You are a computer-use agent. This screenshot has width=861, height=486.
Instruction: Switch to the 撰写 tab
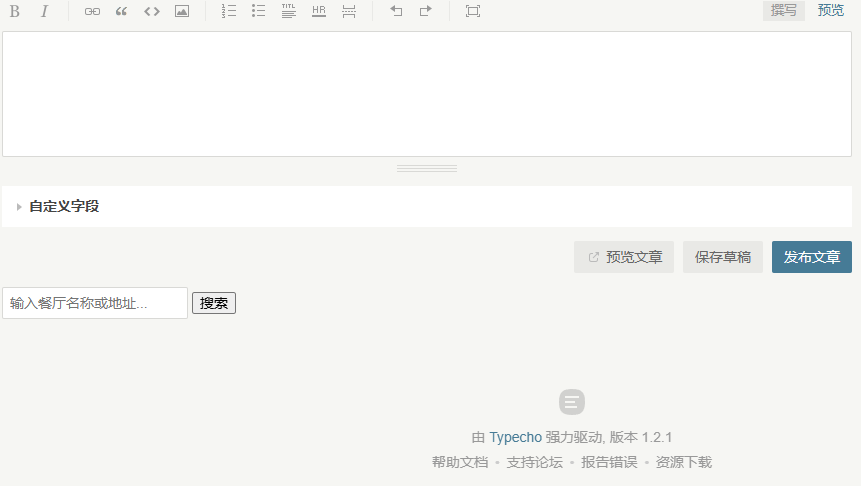(x=784, y=10)
